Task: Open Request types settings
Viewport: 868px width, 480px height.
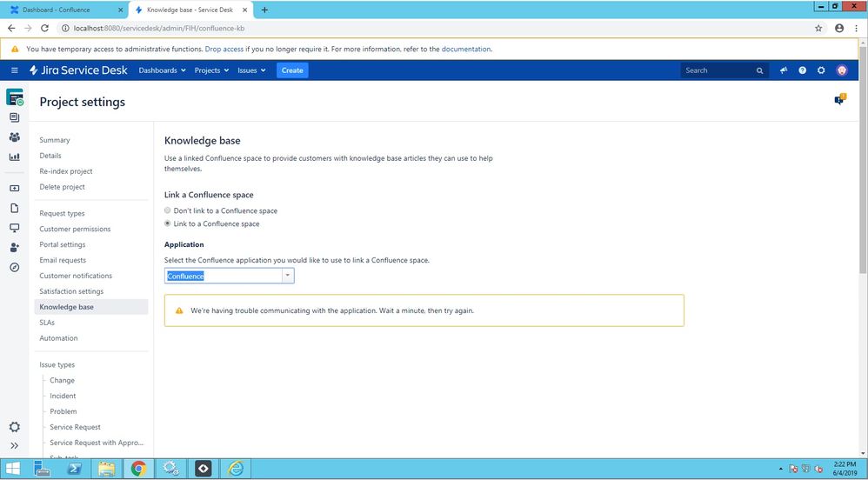Action: pos(62,213)
